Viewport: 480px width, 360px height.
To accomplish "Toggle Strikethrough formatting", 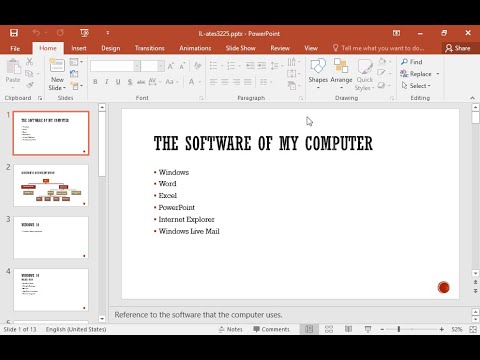I will [x=141, y=82].
